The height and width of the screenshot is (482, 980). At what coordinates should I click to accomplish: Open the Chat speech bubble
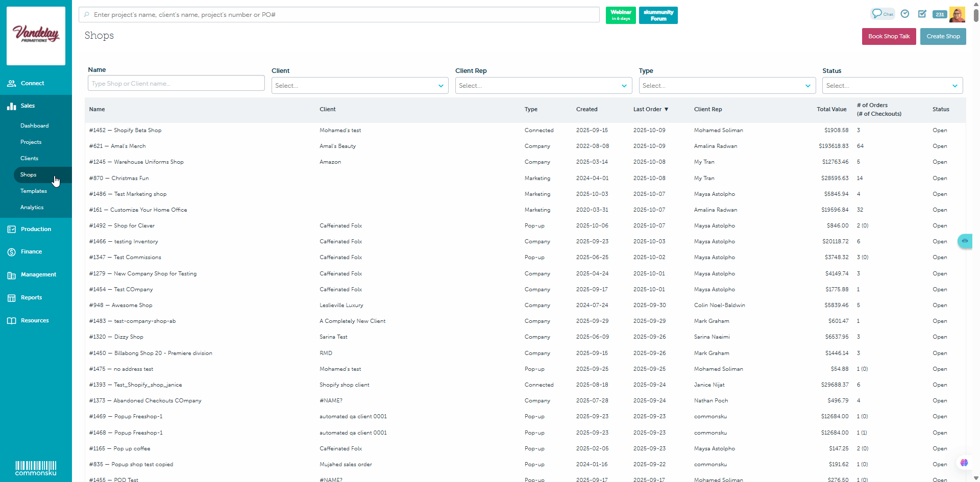click(x=882, y=14)
